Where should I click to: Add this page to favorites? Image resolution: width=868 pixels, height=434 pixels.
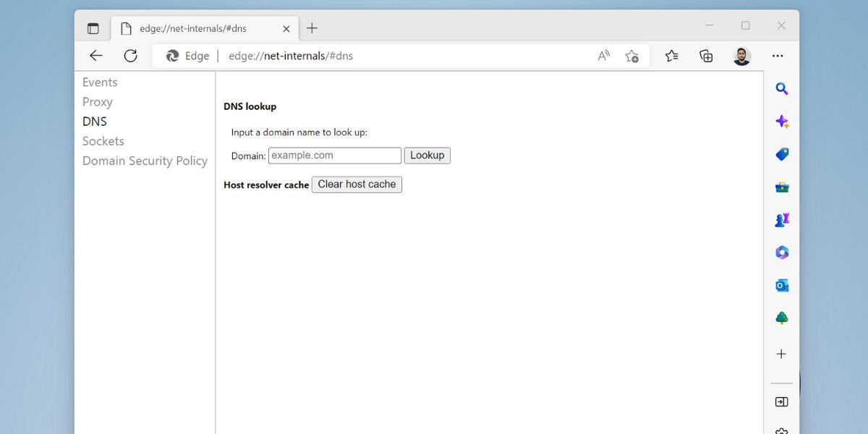(x=631, y=55)
